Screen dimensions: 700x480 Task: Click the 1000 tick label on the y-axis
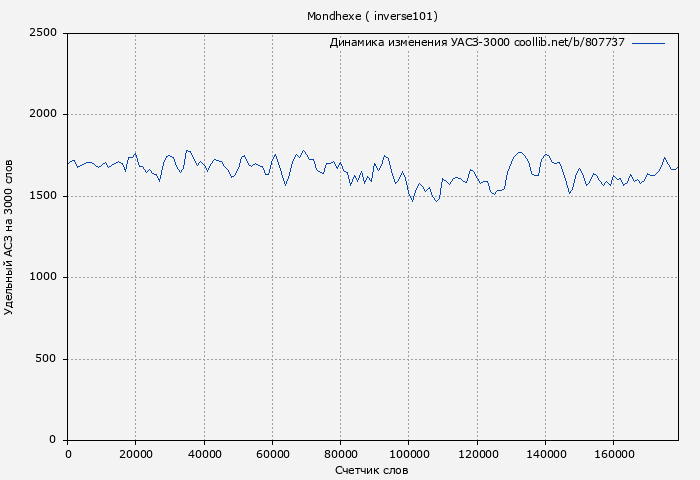tap(43, 277)
